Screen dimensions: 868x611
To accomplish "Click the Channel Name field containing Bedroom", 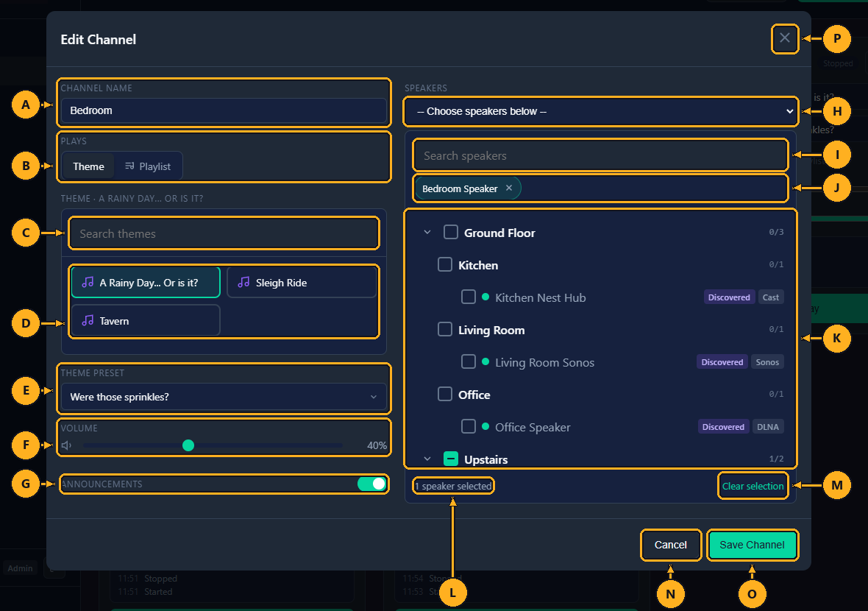I will (224, 110).
